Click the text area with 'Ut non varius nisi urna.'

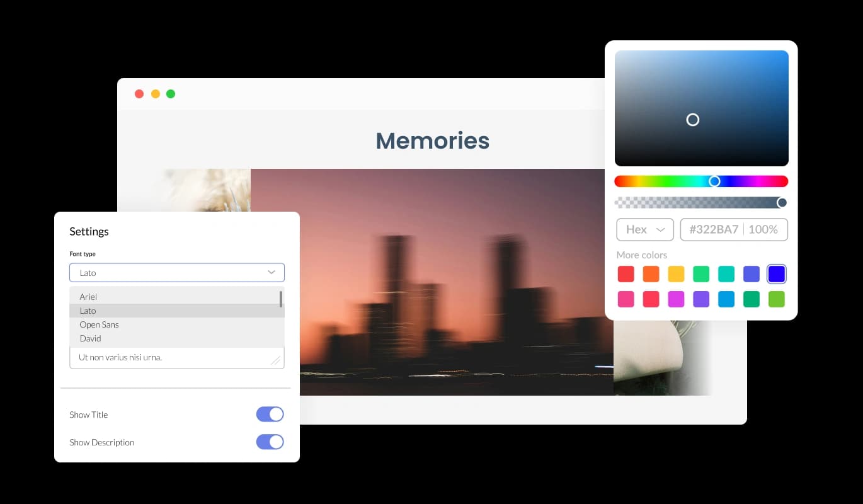pyautogui.click(x=177, y=357)
